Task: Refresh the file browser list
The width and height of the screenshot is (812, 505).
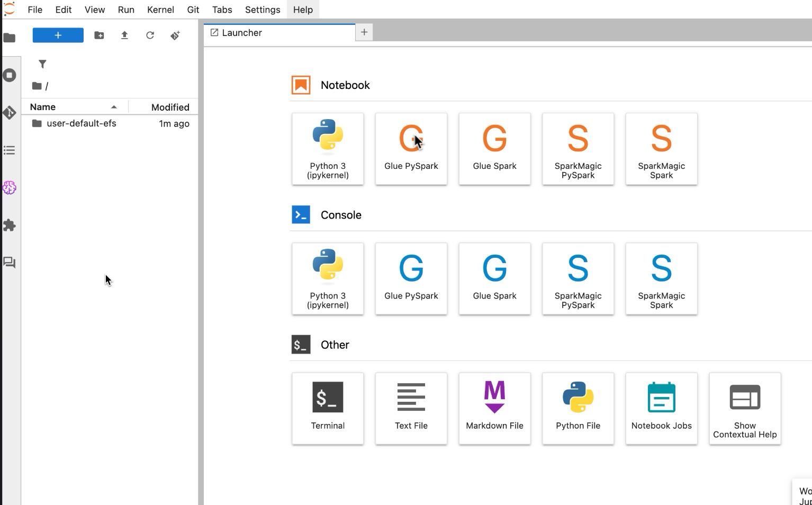Action: [150, 35]
